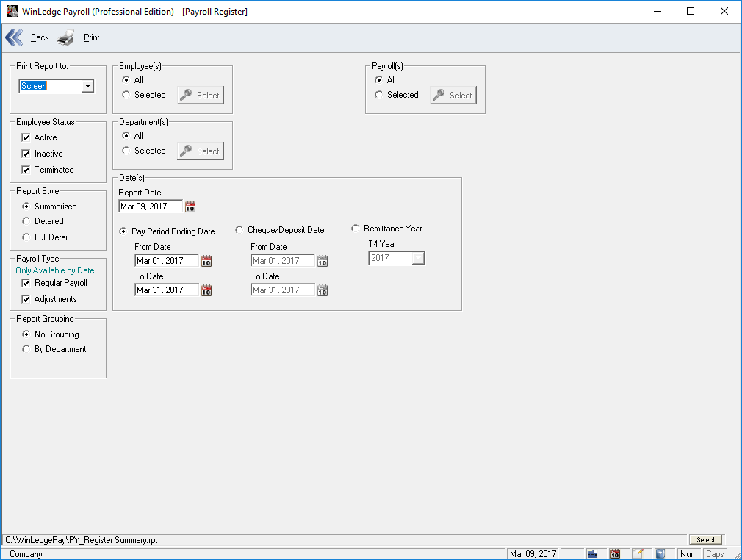Choose By Department report grouping

point(26,349)
